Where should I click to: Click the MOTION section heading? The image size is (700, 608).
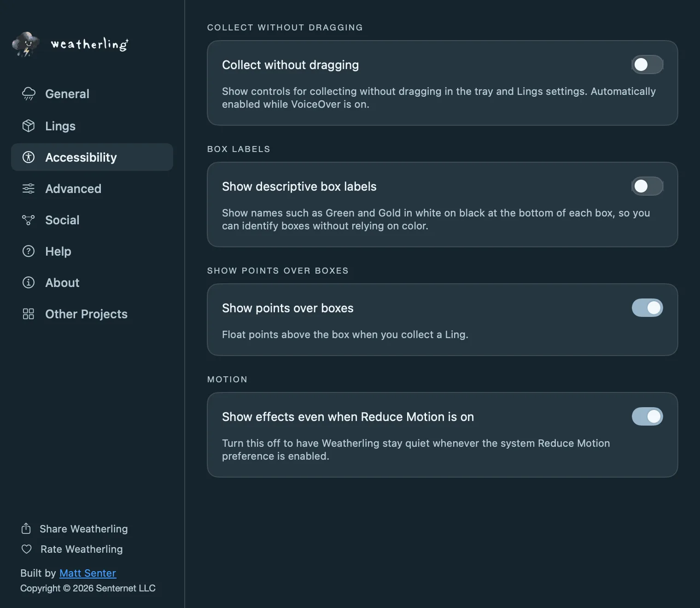click(227, 380)
